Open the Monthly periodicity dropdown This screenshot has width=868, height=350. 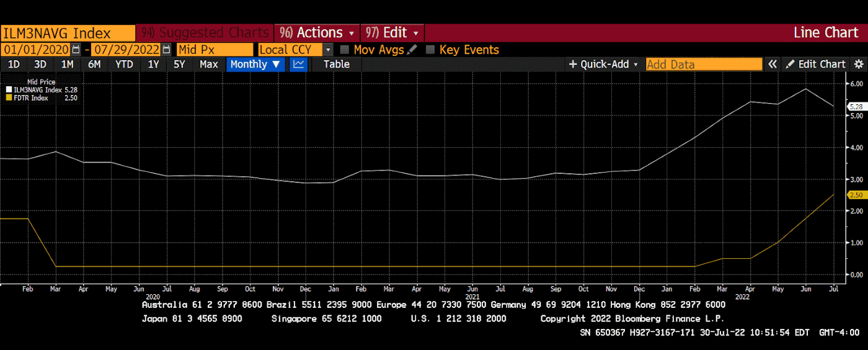click(x=255, y=64)
